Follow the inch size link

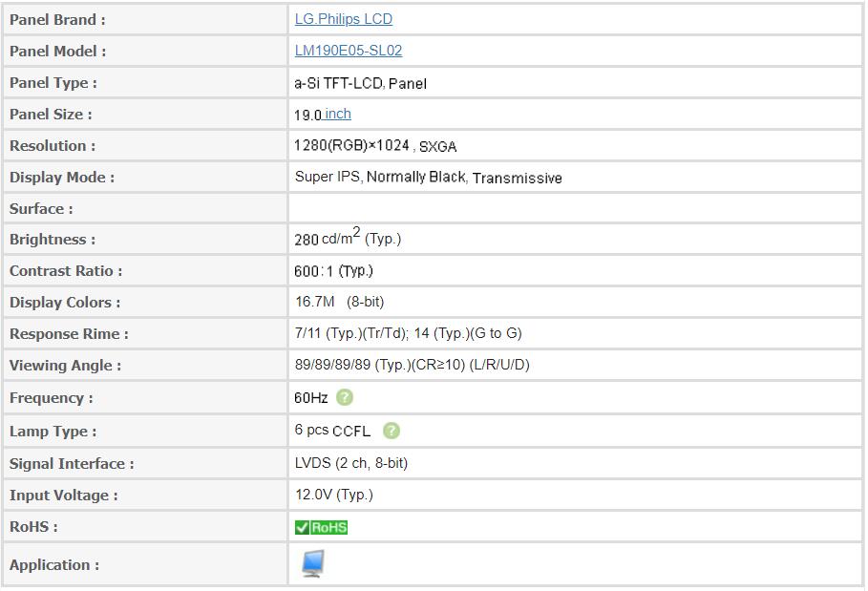[338, 114]
